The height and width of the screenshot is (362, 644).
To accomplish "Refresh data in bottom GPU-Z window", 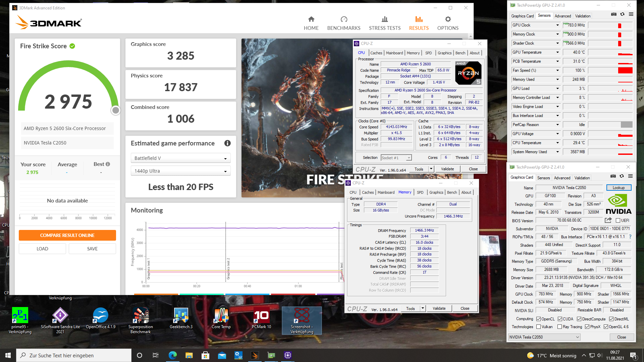I will (x=622, y=176).
